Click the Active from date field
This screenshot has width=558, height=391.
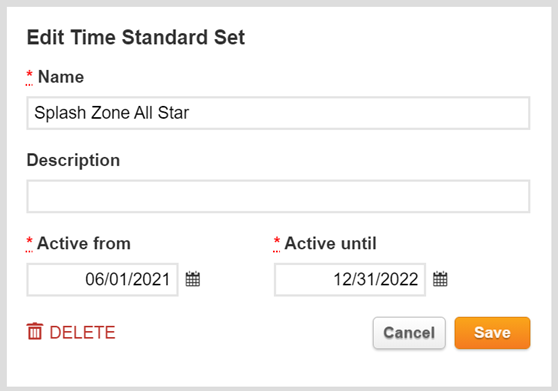(102, 280)
